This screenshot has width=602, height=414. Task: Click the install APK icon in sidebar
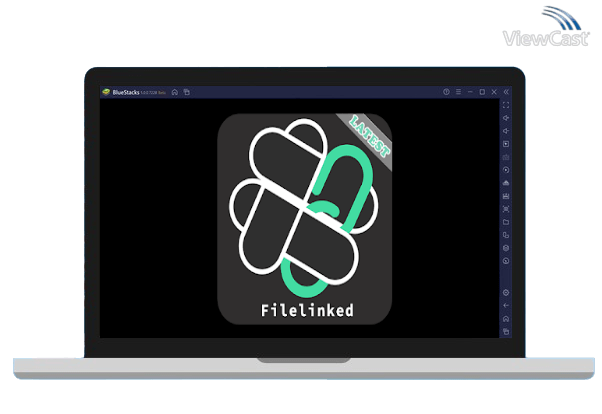[x=506, y=196]
